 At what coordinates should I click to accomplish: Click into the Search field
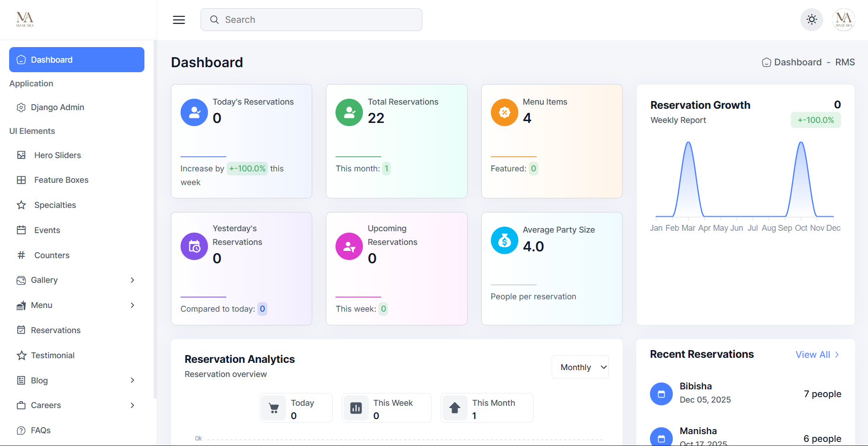311,20
